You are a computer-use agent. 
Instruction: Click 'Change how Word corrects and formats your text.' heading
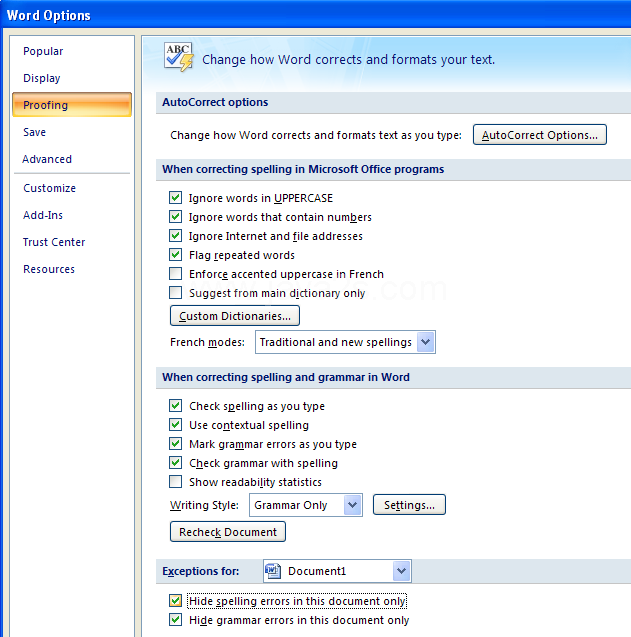[x=349, y=60]
